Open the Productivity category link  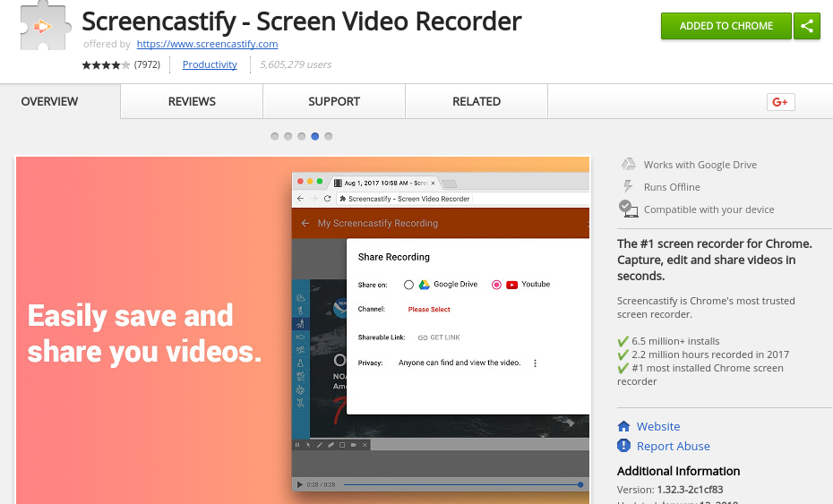tap(210, 64)
